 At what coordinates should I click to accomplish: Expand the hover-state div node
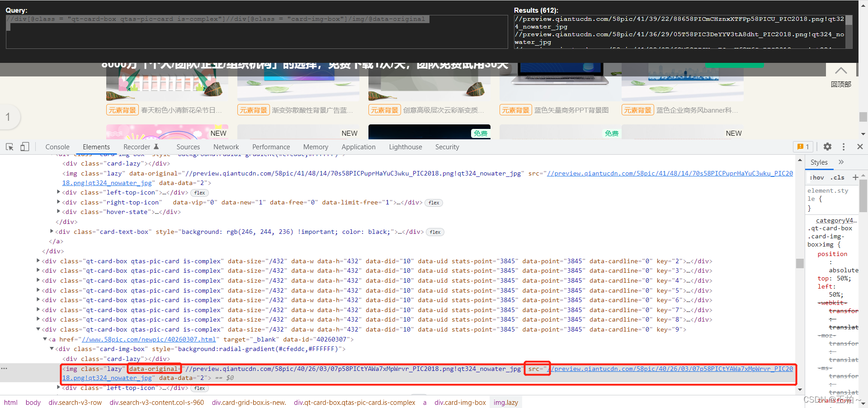point(58,212)
